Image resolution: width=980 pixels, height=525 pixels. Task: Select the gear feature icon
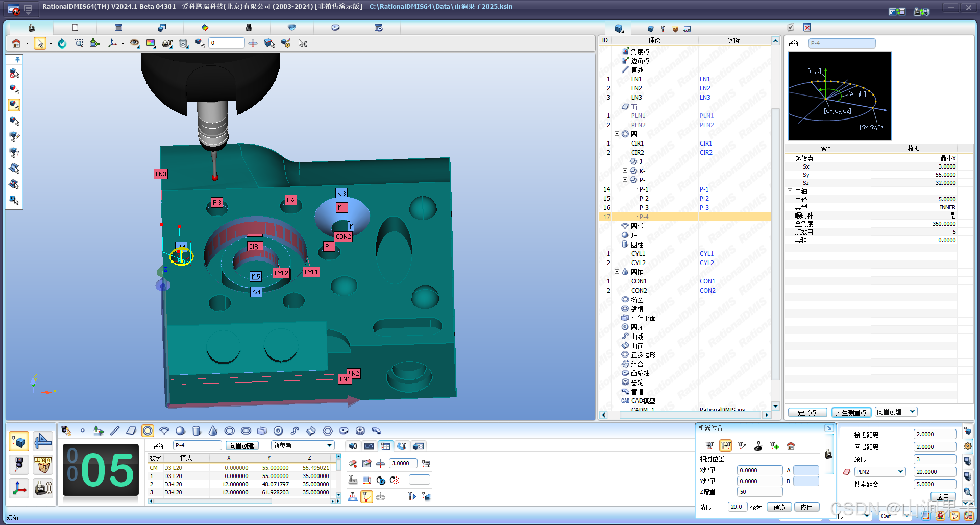[360, 431]
